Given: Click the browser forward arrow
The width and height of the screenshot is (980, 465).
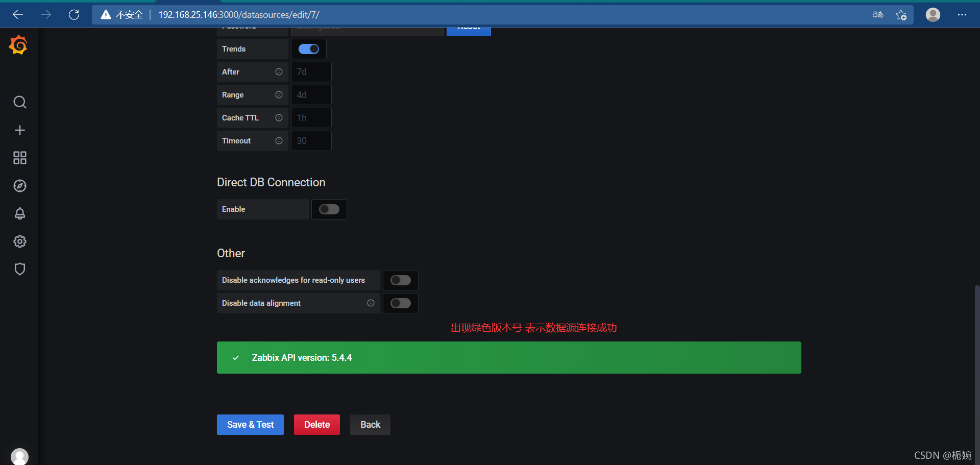Looking at the screenshot, I should [x=46, y=15].
